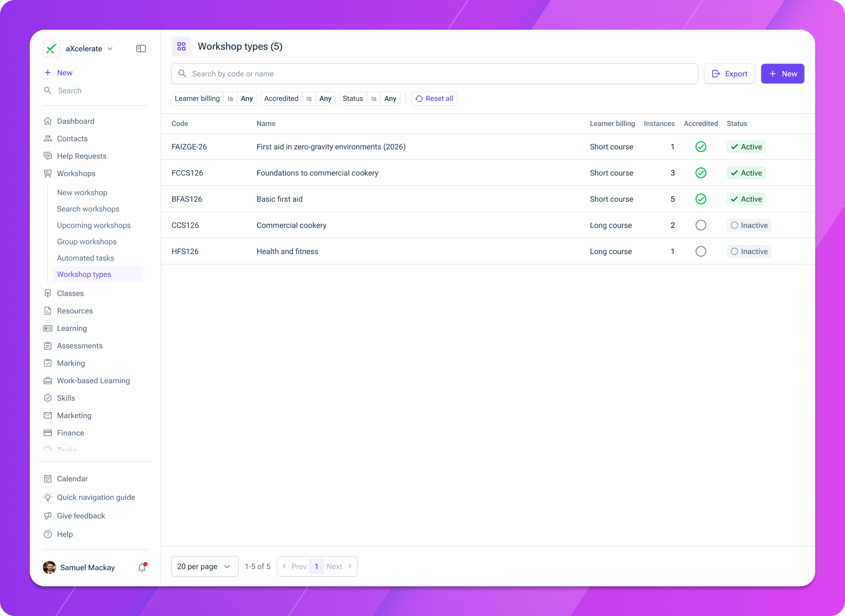Open First aid in zero-gravity environments row
Screen dimensions: 845x616
point(488,147)
